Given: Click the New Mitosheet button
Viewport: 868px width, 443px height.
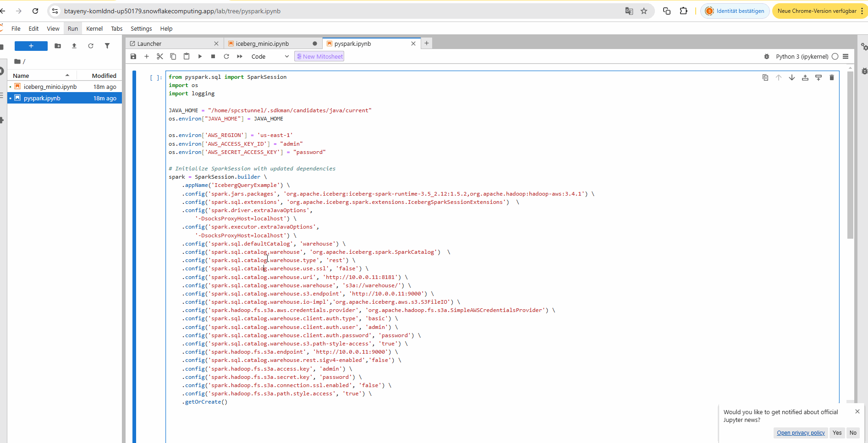Looking at the screenshot, I should tap(319, 56).
